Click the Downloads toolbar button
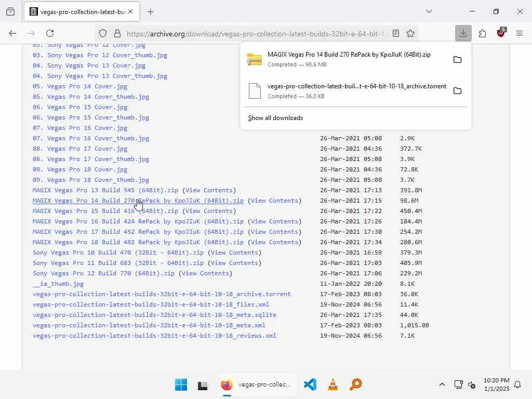Image resolution: width=532 pixels, height=399 pixels. [x=463, y=33]
